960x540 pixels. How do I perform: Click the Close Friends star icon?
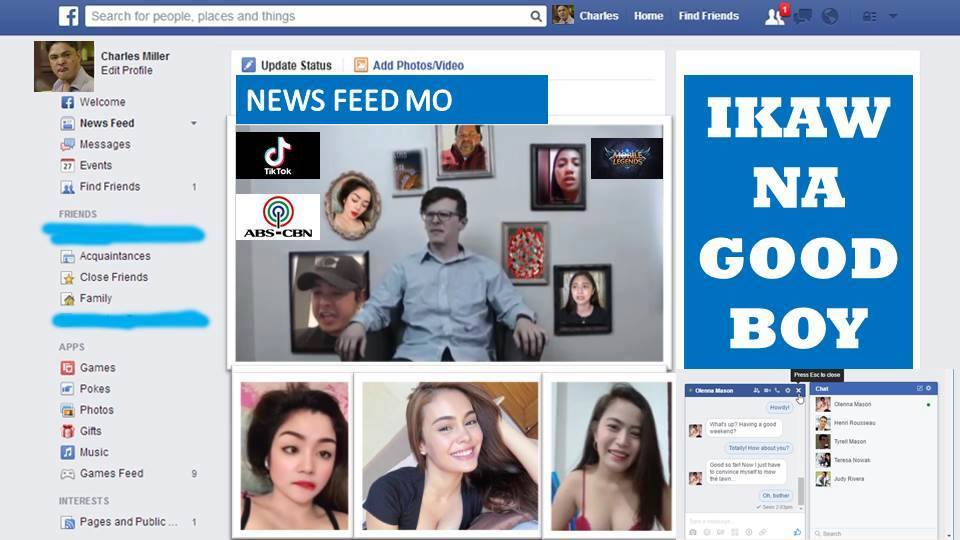(x=67, y=278)
